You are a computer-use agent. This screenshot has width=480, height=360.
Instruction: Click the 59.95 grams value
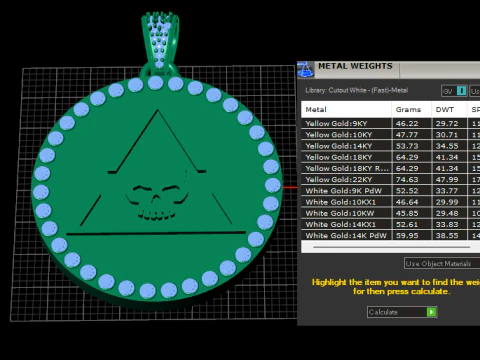[407, 236]
